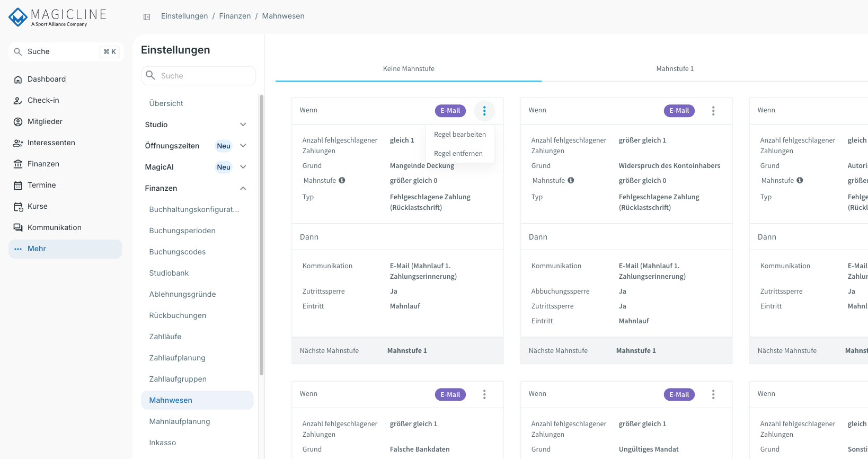Open three-dot menu of Ungültiges Mandat rule

[713, 394]
